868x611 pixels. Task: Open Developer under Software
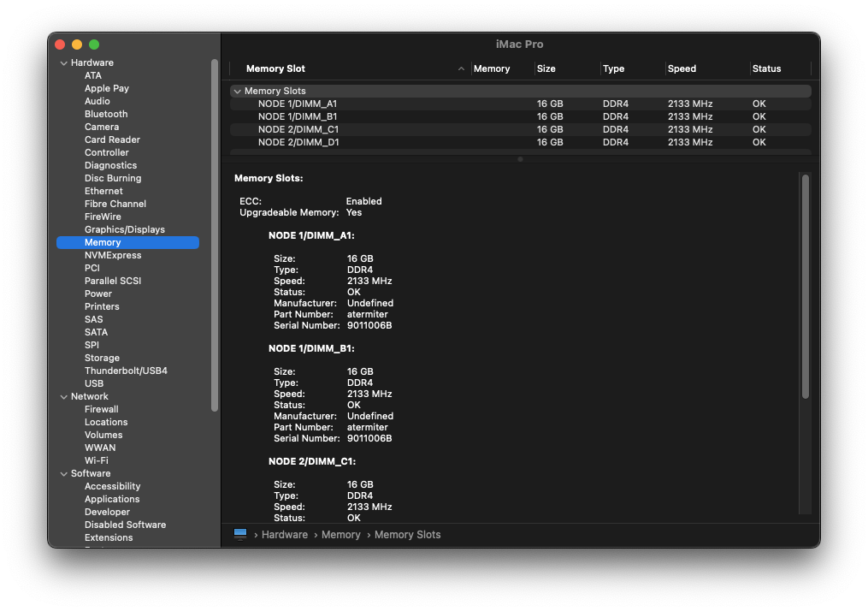pos(108,512)
